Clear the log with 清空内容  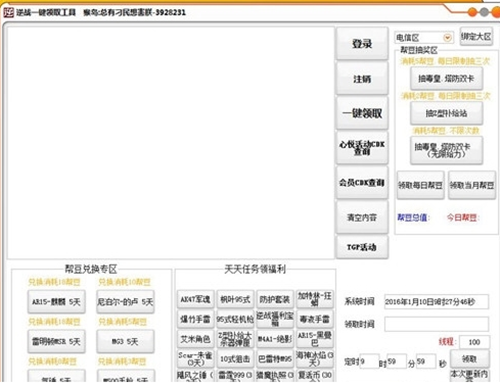tap(362, 218)
